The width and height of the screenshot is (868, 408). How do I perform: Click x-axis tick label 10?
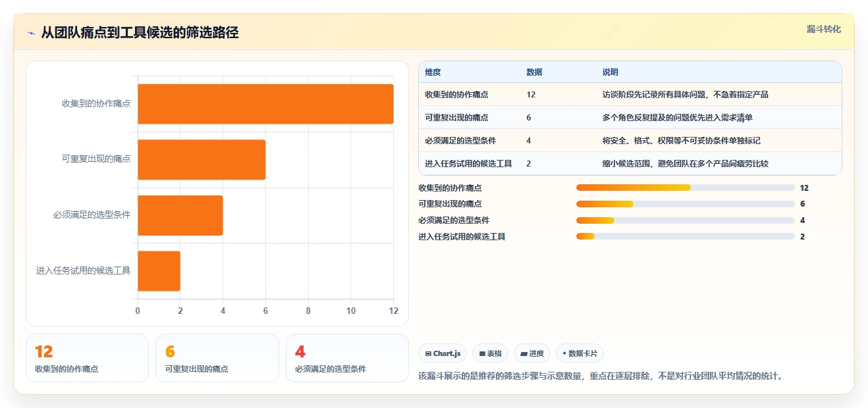351,311
